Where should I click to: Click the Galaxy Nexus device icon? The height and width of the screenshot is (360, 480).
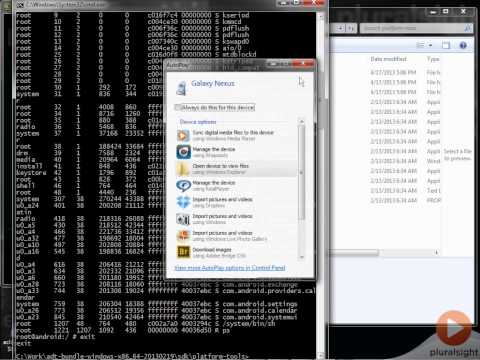tap(182, 88)
